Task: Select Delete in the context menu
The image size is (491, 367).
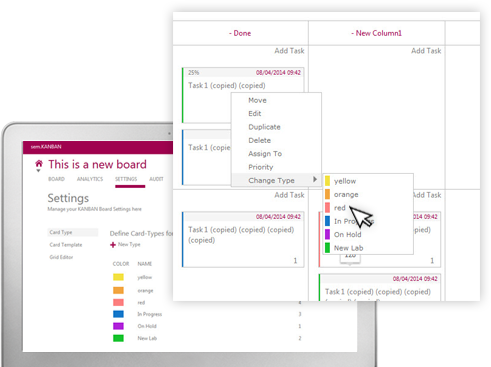Action: pos(259,140)
